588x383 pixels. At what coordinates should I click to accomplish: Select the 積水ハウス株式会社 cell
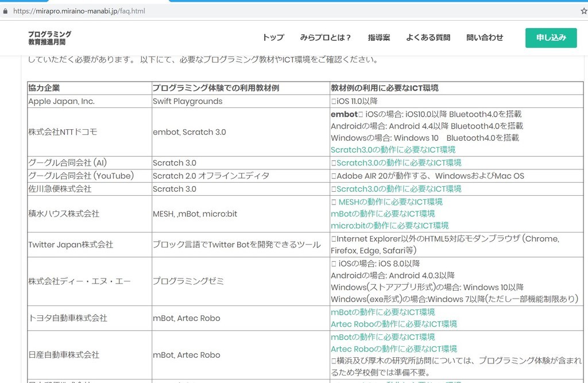point(90,214)
